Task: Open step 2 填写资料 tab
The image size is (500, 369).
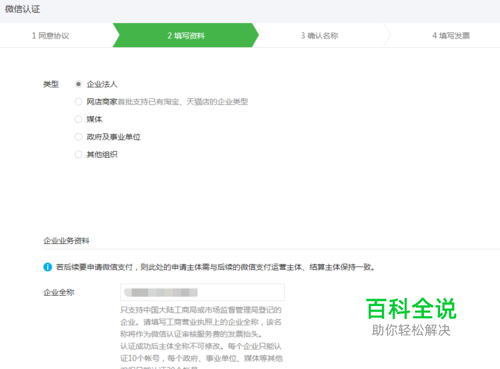Action: 186,35
